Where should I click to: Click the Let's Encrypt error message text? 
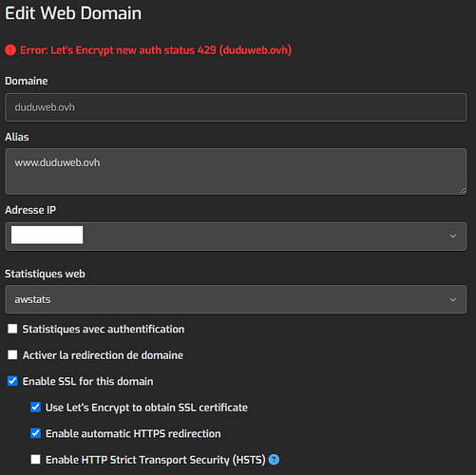point(156,50)
